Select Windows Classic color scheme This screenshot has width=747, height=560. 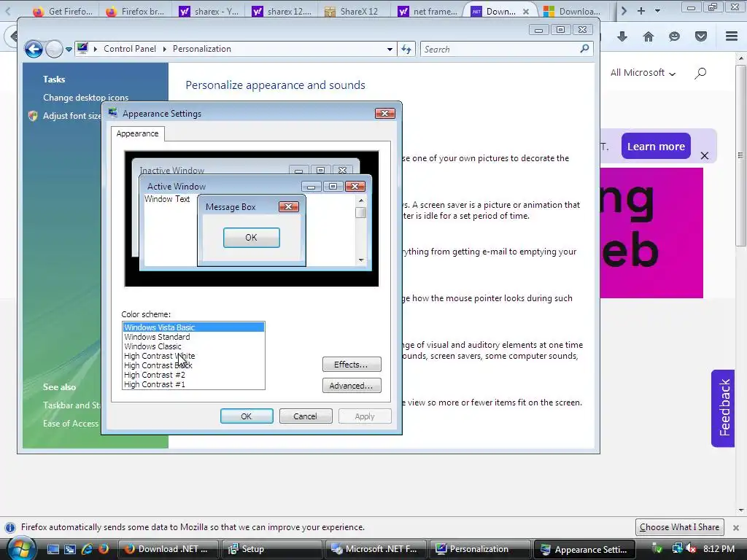(193, 346)
